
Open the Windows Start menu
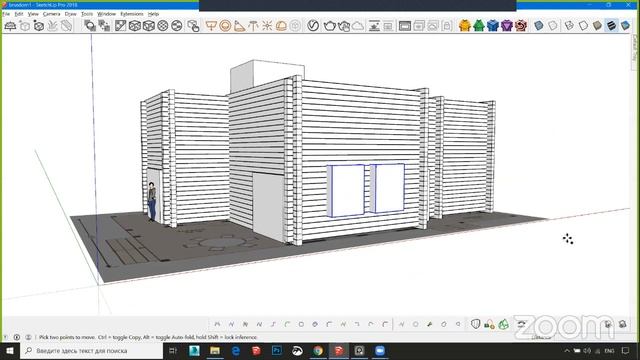pos(10,351)
